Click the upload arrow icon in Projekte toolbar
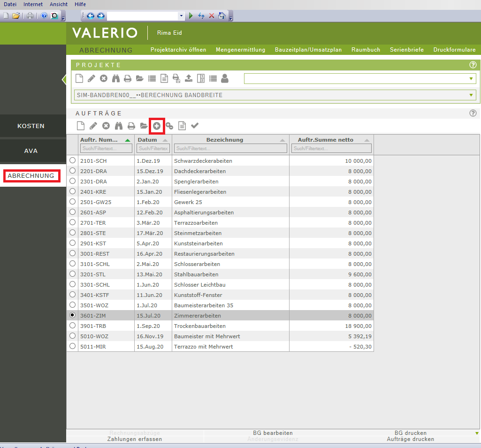 (189, 78)
